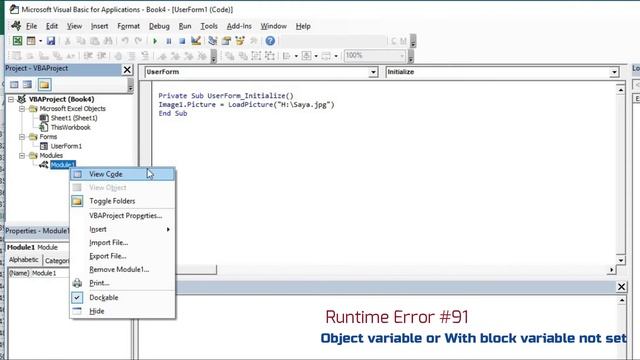This screenshot has height=360, width=640.
Task: Click the Copy toolbar icon
Action: click(x=81, y=41)
